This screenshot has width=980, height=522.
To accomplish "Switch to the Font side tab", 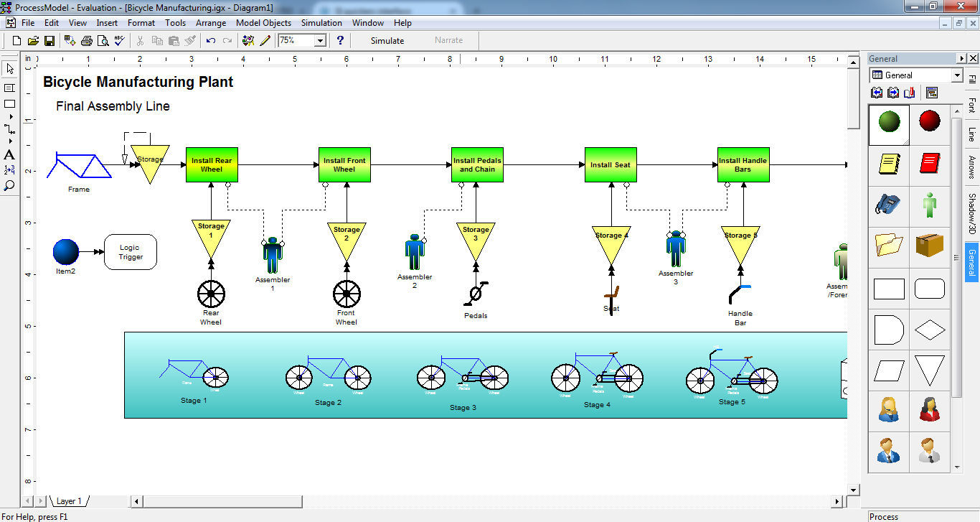I will pyautogui.click(x=972, y=106).
